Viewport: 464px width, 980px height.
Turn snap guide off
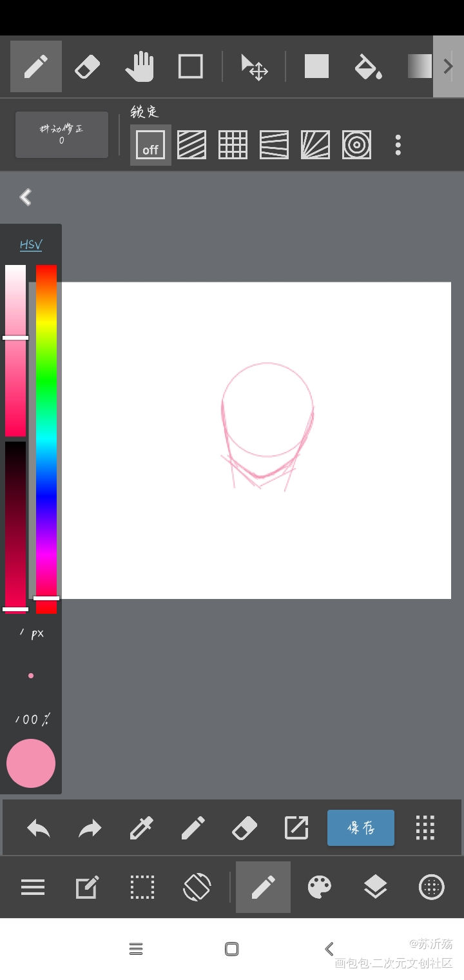click(150, 145)
